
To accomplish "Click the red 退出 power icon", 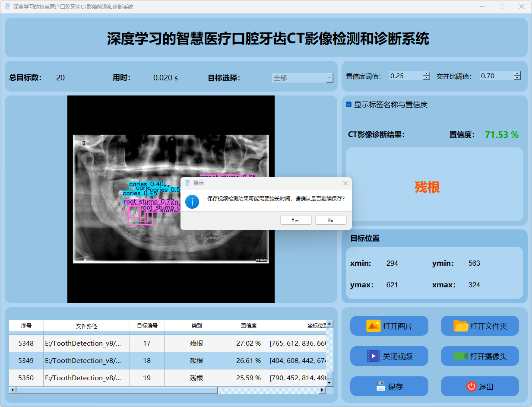I will (471, 386).
